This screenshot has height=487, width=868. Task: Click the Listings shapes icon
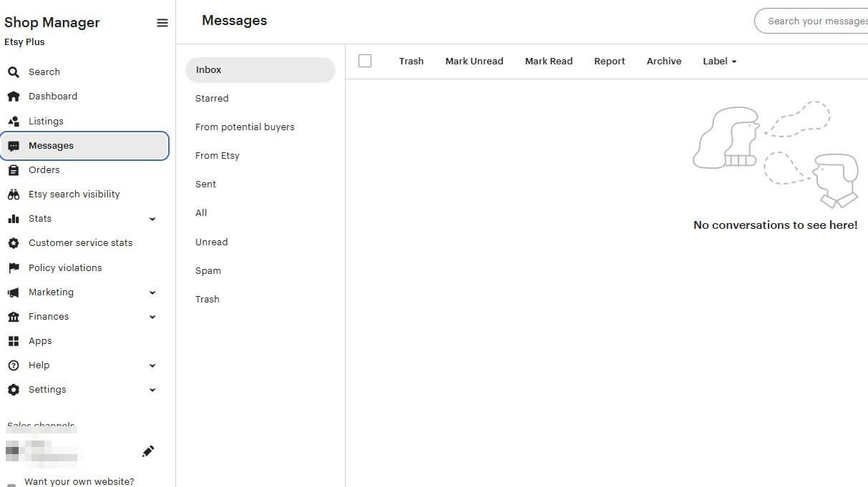click(x=13, y=122)
